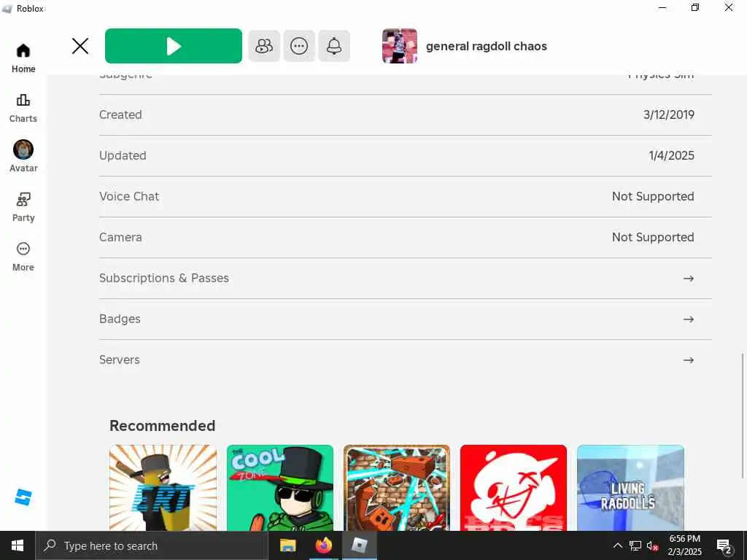Click the Recommended heading
This screenshot has width=747, height=560.
[x=163, y=426]
